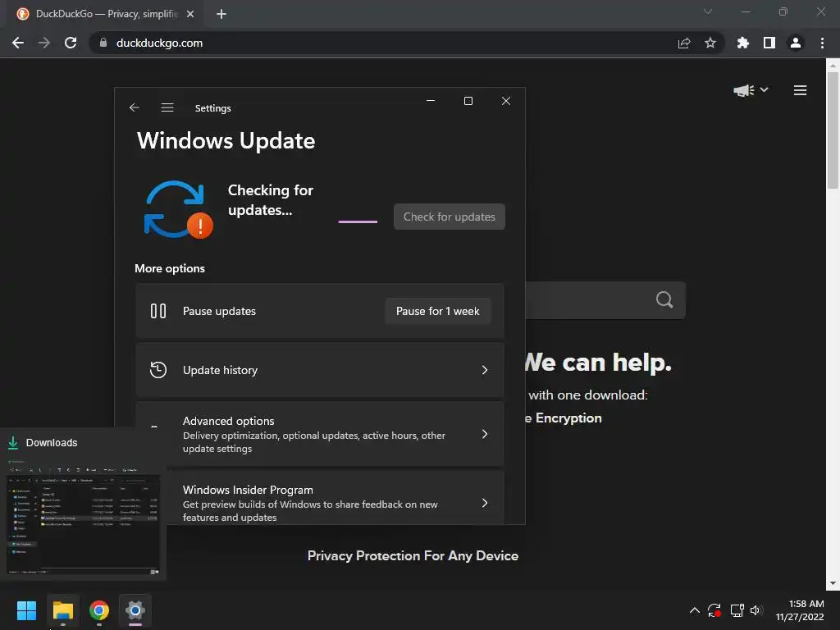
Task: Pause updates for 1 week
Action: (x=438, y=311)
